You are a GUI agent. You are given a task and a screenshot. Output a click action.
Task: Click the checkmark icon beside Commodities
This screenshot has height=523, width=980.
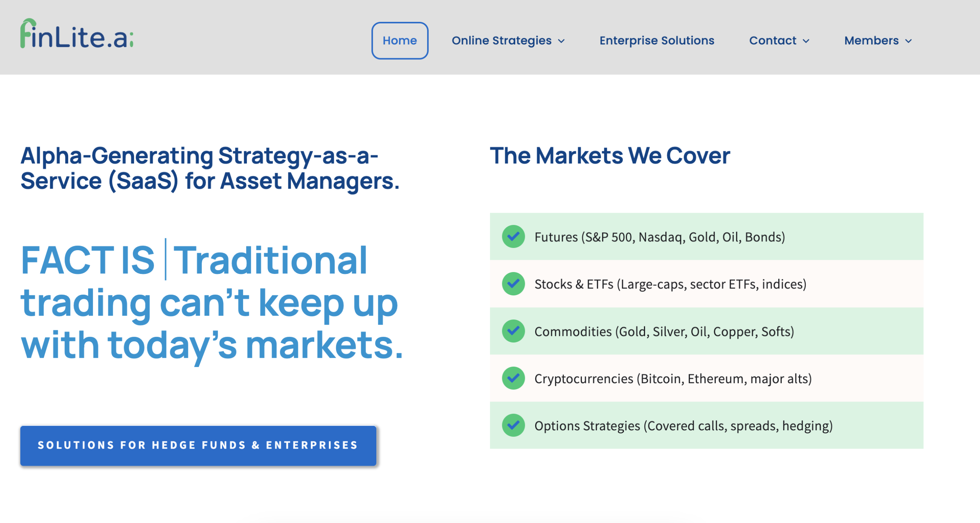513,331
